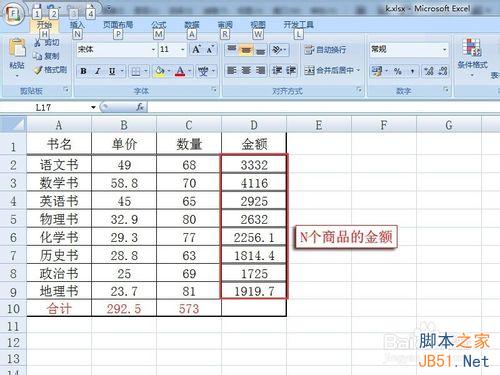Open the 开始 Home tab

coord(44,25)
